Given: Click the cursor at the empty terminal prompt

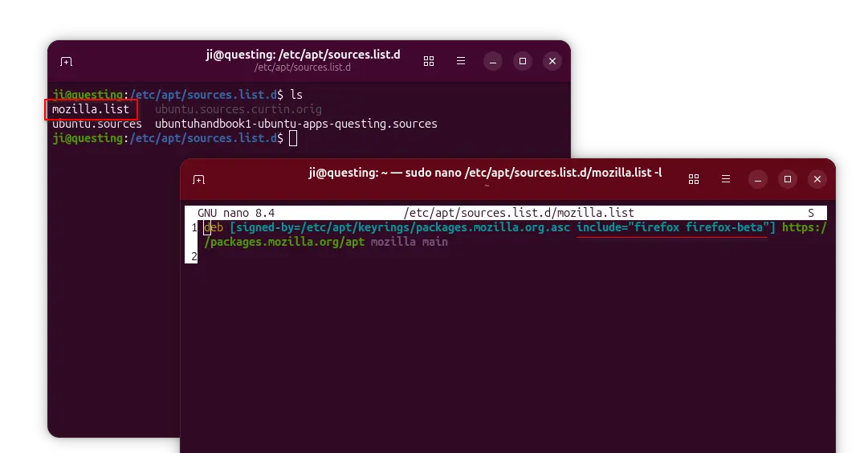Looking at the screenshot, I should coord(293,138).
